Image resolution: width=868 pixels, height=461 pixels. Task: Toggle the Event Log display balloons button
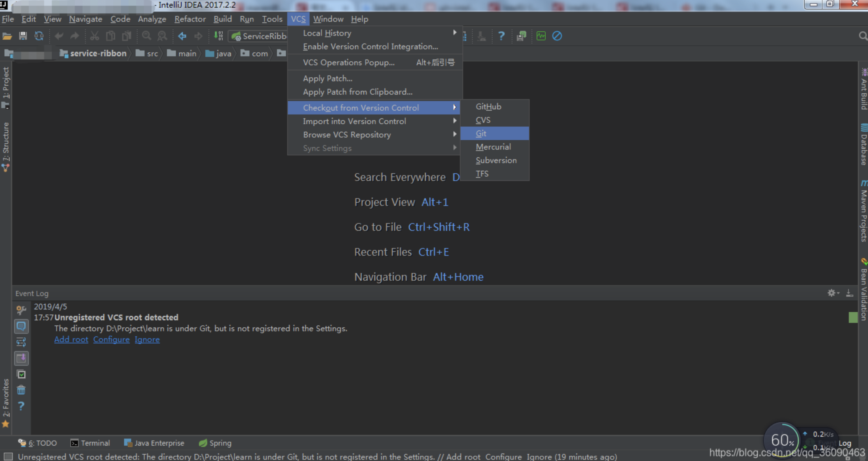[21, 326]
